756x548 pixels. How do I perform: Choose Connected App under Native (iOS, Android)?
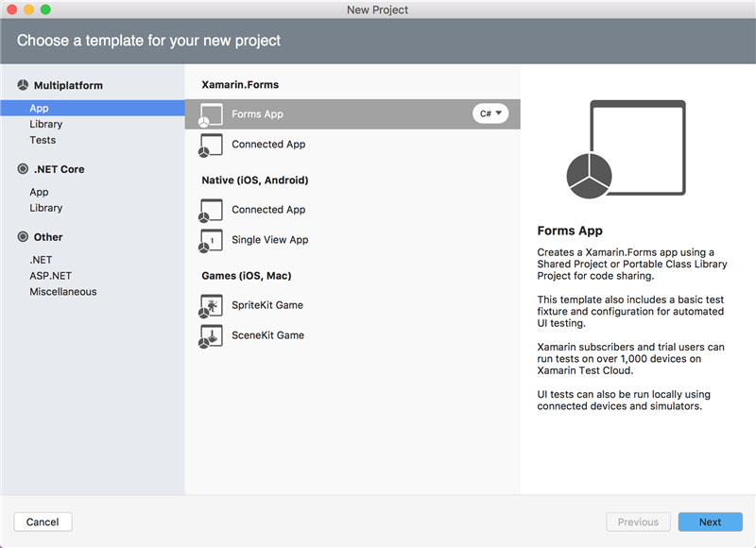[x=352, y=210]
